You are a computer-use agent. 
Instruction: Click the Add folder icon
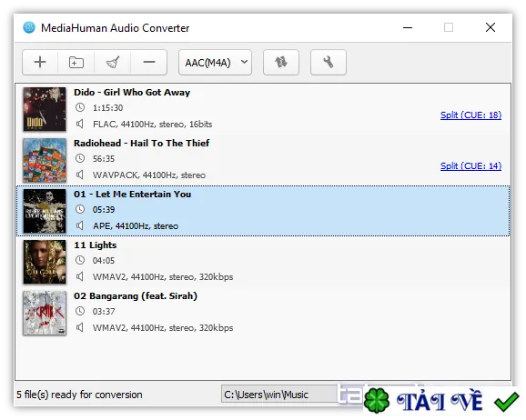76,63
